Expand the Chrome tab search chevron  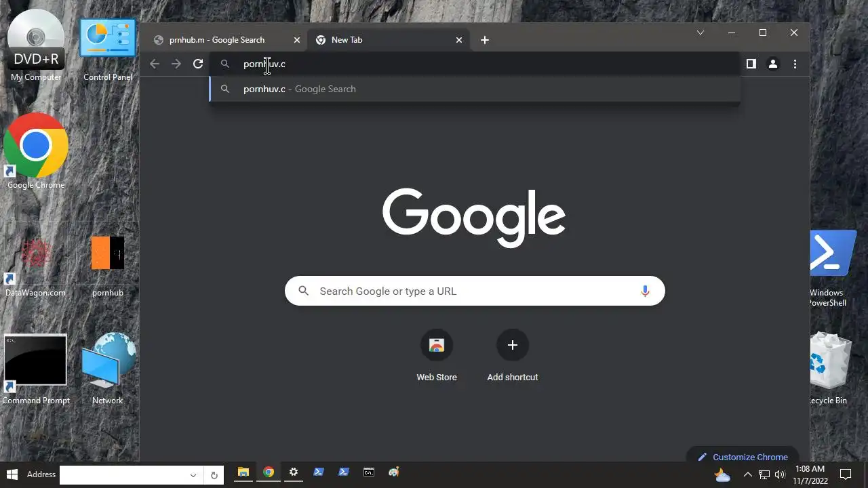[701, 33]
